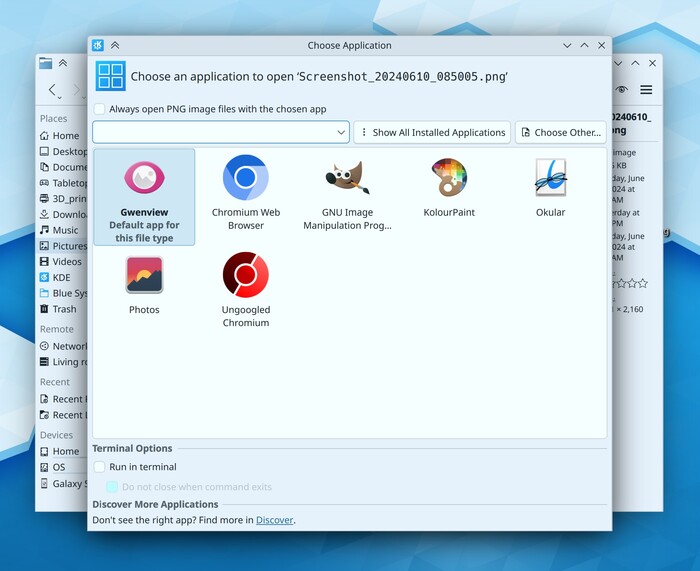Close the Dolphin window behind
Image resolution: width=700 pixels, height=571 pixels.
pyautogui.click(x=653, y=63)
